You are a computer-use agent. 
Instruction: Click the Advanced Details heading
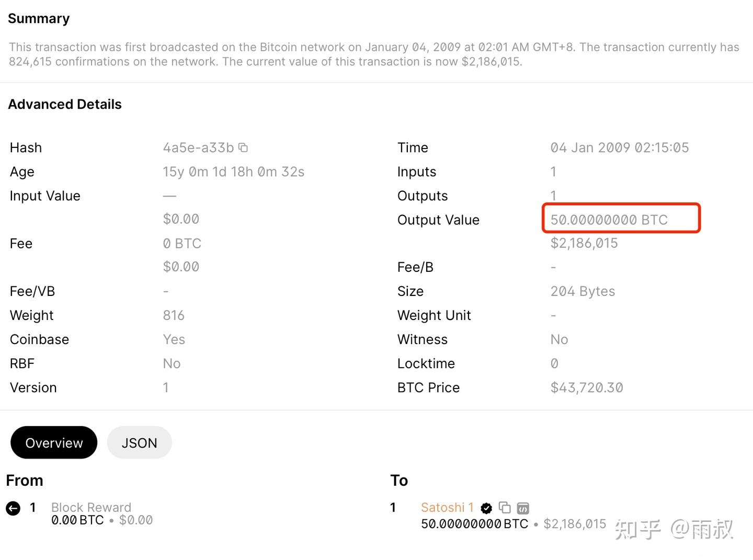65,104
